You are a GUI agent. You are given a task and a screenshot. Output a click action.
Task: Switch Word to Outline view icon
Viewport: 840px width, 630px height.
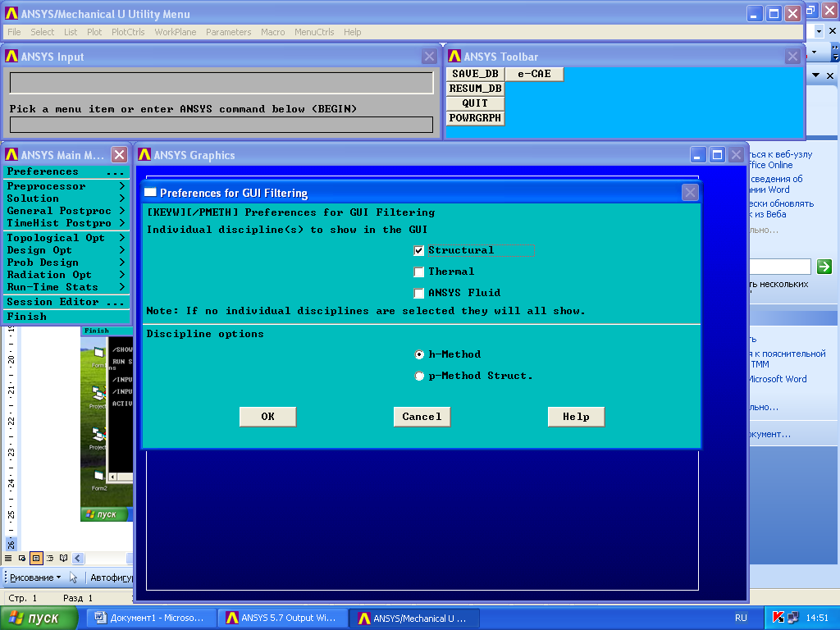point(50,558)
